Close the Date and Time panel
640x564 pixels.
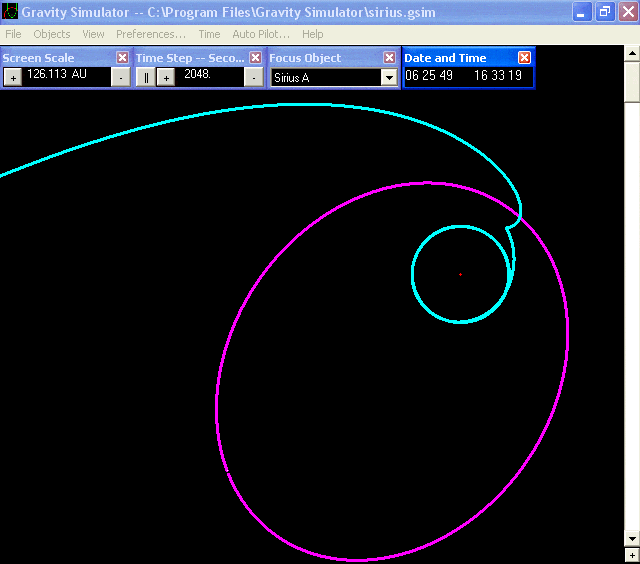(524, 58)
